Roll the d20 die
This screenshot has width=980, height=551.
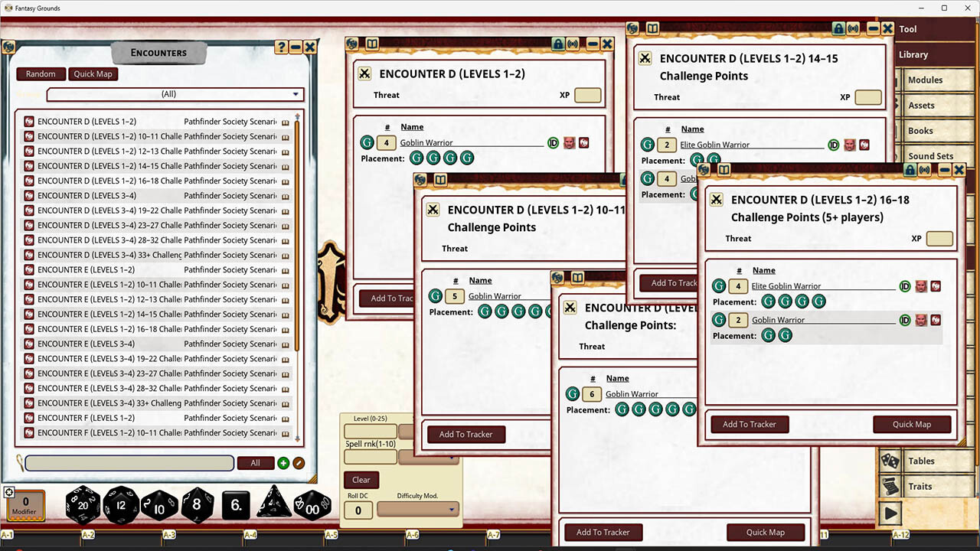(x=83, y=504)
